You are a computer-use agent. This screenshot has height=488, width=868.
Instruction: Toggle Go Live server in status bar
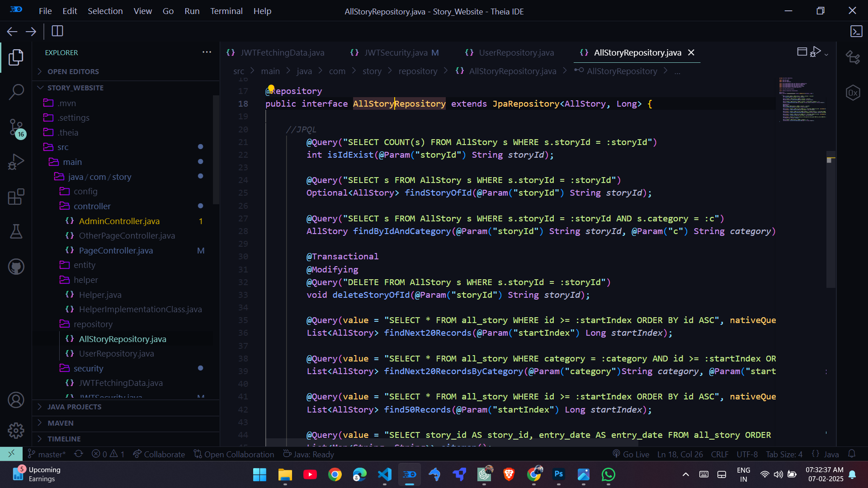click(x=631, y=454)
